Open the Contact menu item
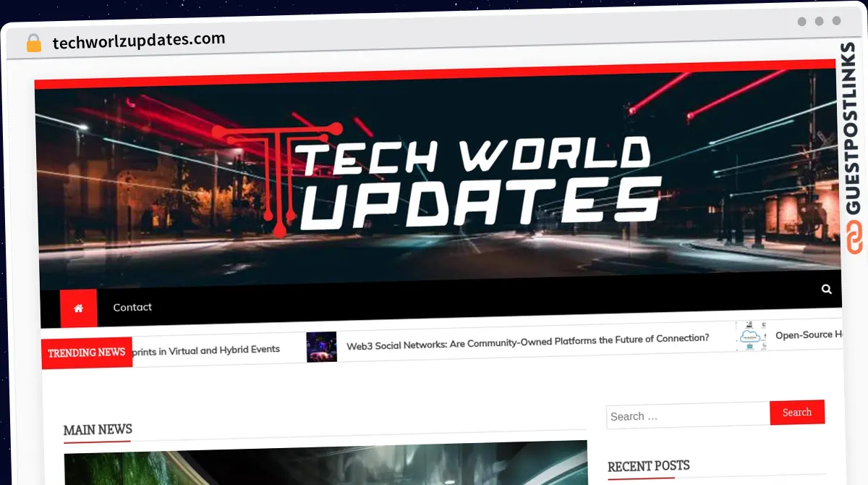The height and width of the screenshot is (485, 868). point(132,307)
